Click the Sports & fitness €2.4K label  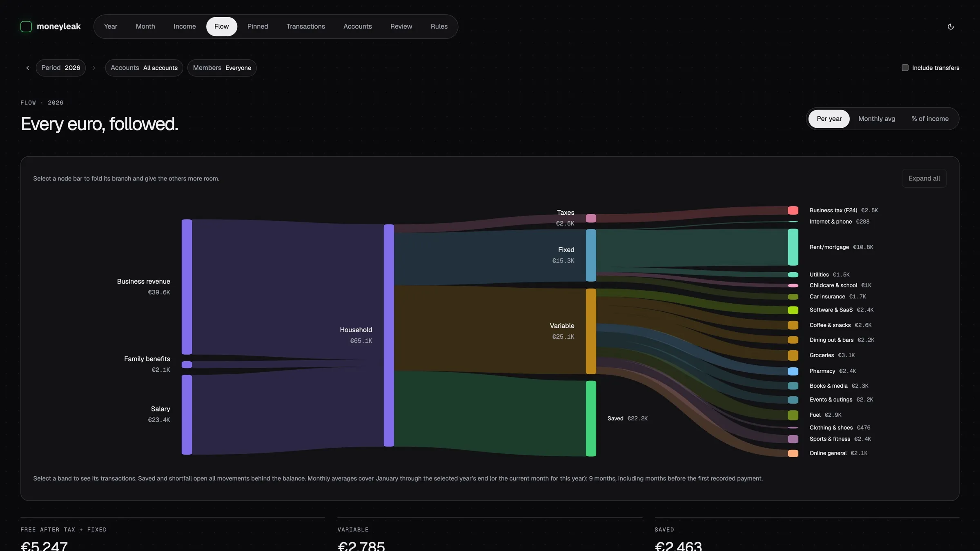(840, 439)
